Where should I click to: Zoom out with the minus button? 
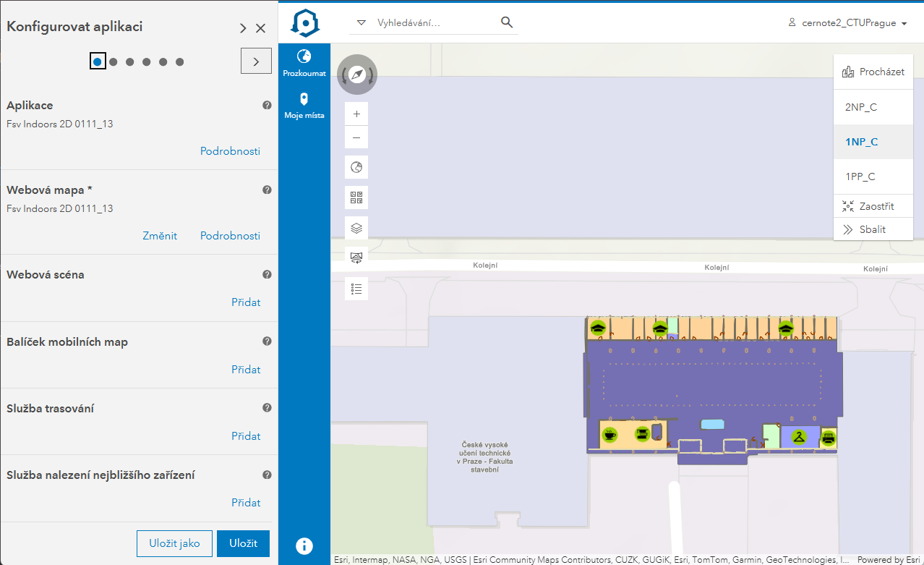point(356,137)
